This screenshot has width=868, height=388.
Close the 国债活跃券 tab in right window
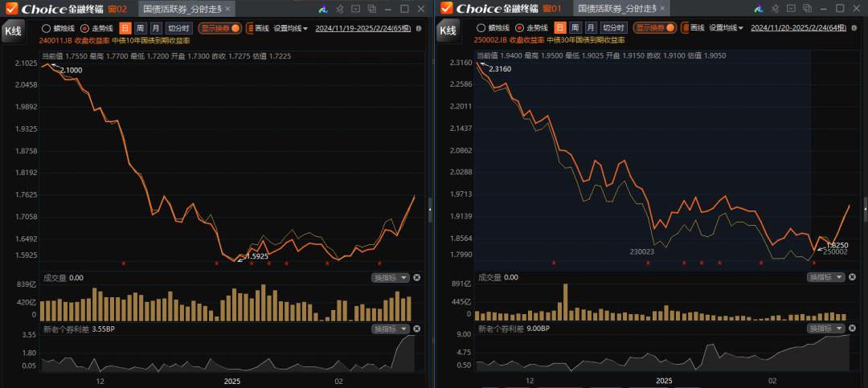tap(664, 8)
